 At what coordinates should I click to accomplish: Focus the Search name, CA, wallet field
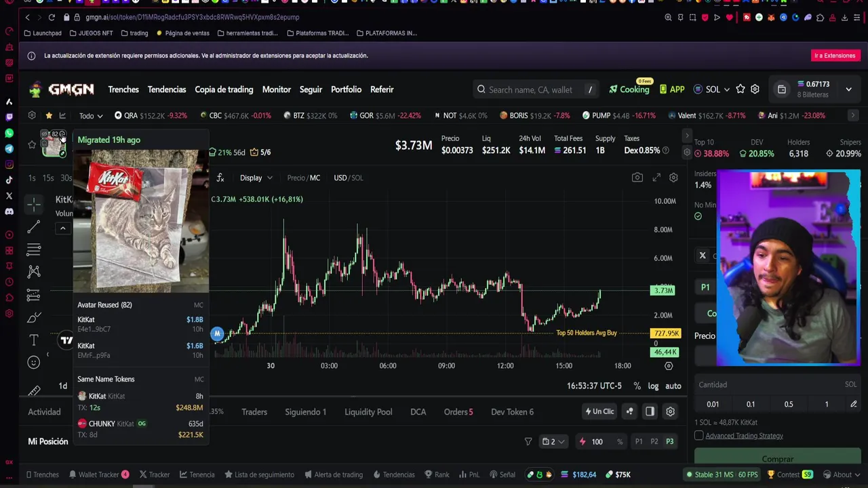coord(536,89)
